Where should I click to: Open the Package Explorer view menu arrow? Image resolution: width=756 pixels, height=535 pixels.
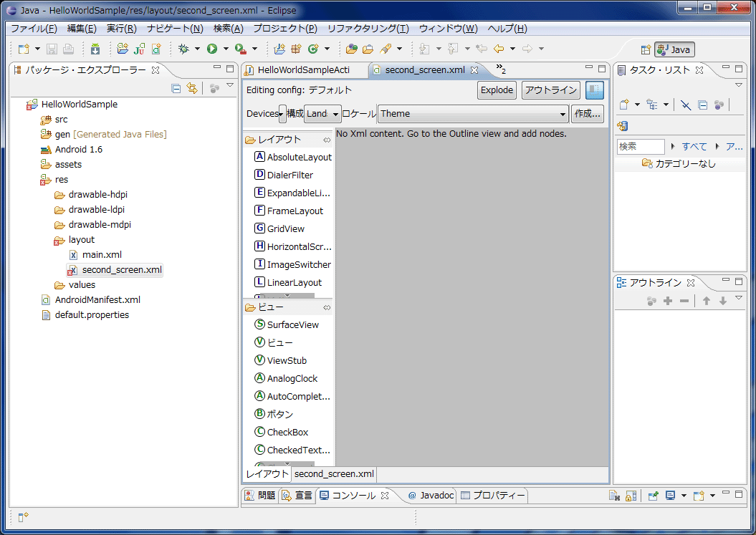tap(230, 85)
